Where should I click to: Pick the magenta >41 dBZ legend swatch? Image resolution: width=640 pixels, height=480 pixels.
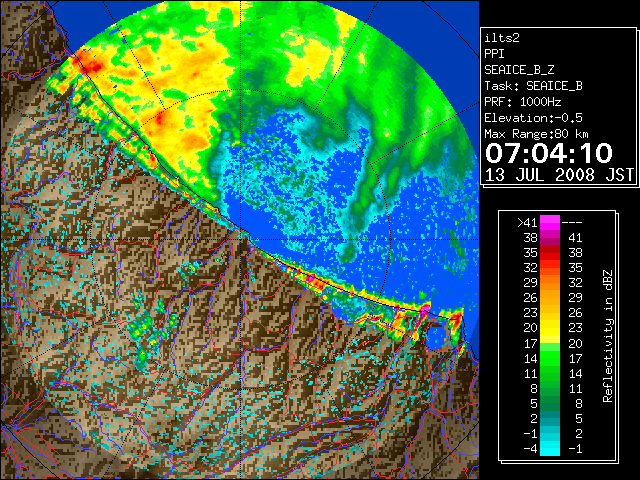(550, 222)
